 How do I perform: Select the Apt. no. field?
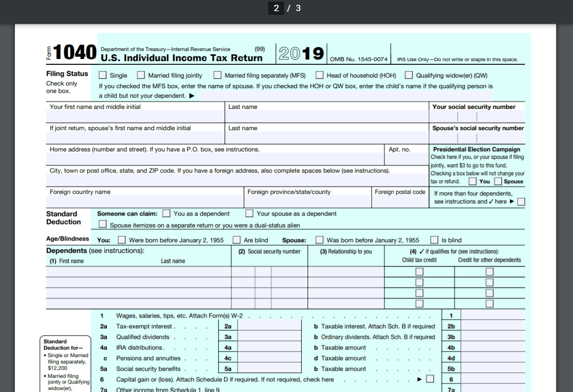pos(406,159)
